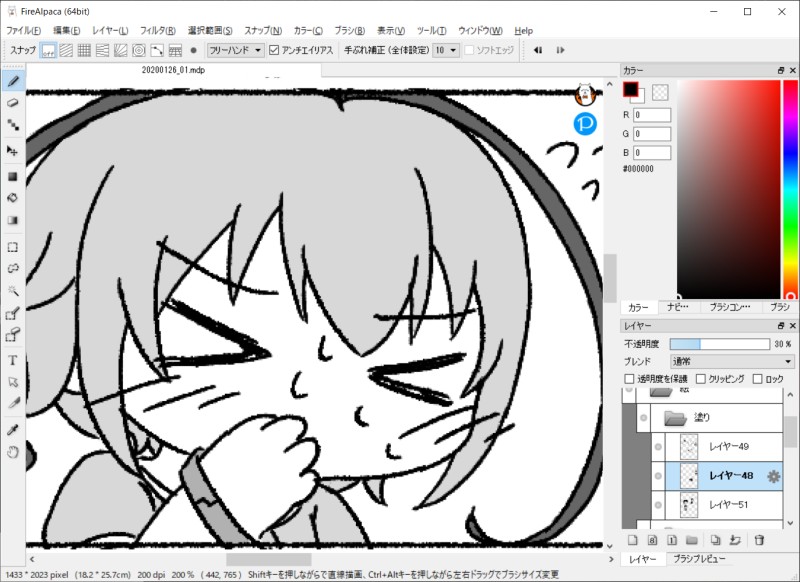Select the foreground black color swatch

click(631, 90)
